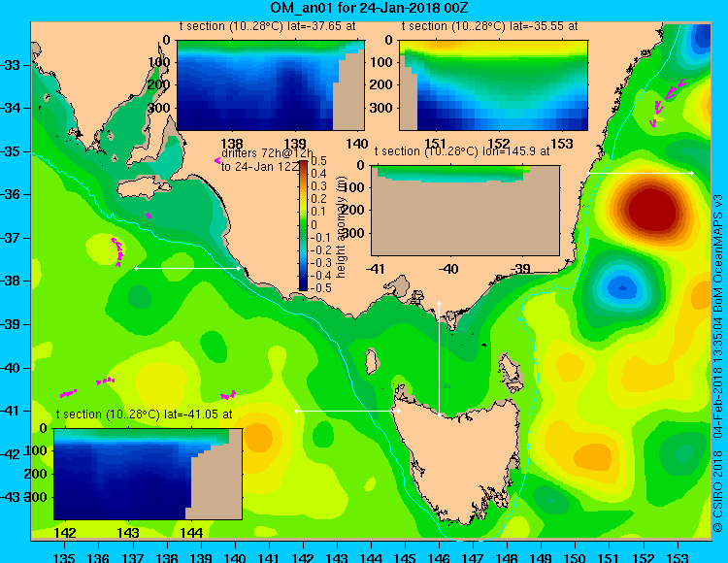
Task: Click the white transect line west of Tasmania
Action: 347,411
